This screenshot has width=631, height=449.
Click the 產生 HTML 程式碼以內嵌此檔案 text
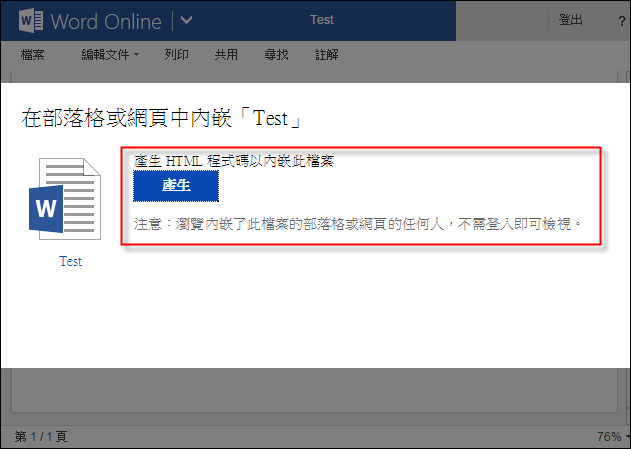[234, 161]
